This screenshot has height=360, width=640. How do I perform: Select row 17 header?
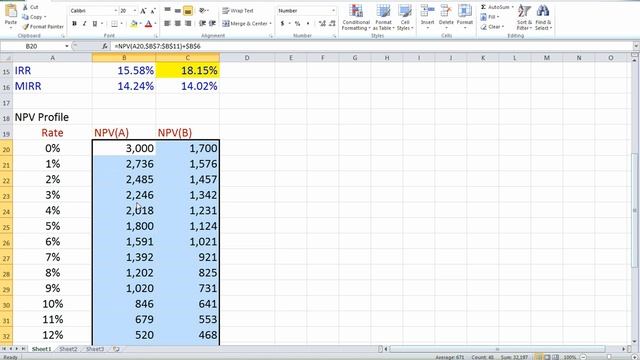point(6,103)
